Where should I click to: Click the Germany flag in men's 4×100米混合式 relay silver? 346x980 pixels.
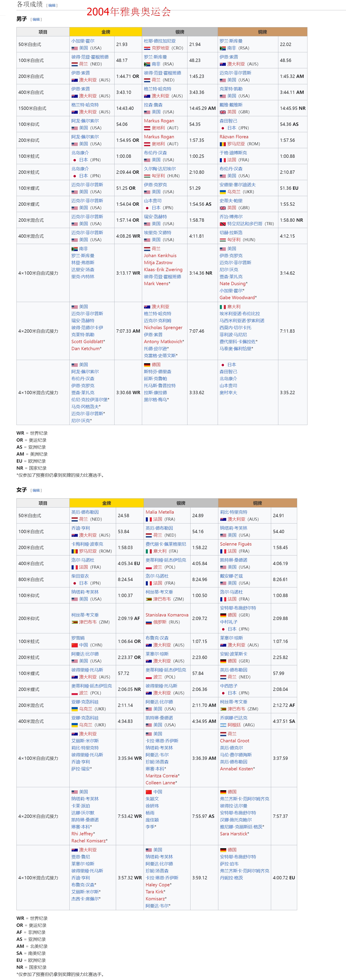(147, 365)
